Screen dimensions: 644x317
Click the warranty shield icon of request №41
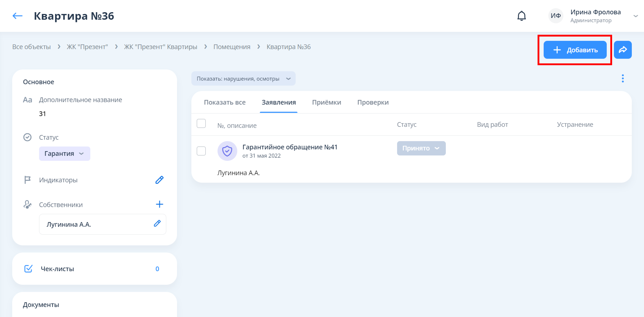(x=227, y=151)
